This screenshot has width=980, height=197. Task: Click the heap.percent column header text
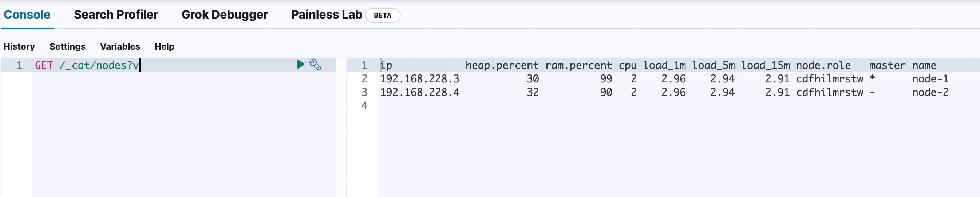(x=502, y=66)
